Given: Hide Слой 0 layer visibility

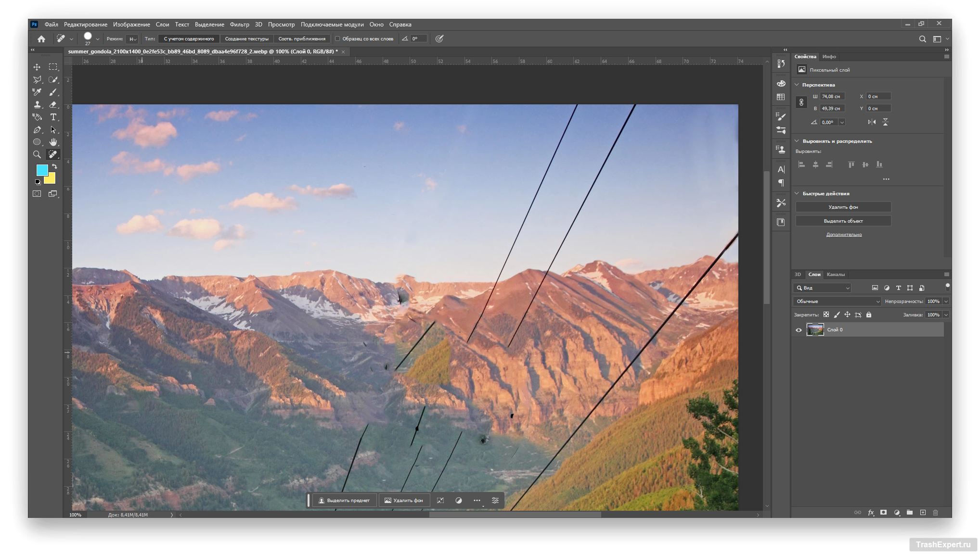Looking at the screenshot, I should pos(799,330).
